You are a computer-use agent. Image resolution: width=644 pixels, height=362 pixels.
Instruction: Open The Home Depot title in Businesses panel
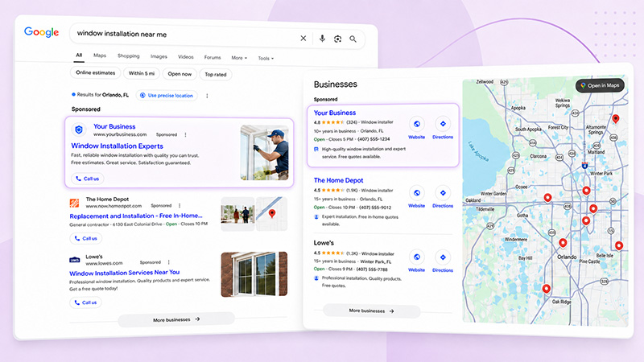click(x=338, y=180)
